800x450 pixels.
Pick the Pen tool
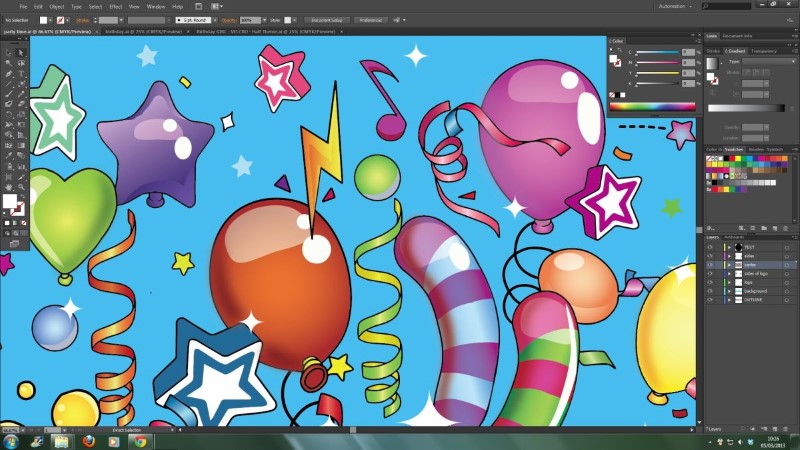click(x=8, y=74)
